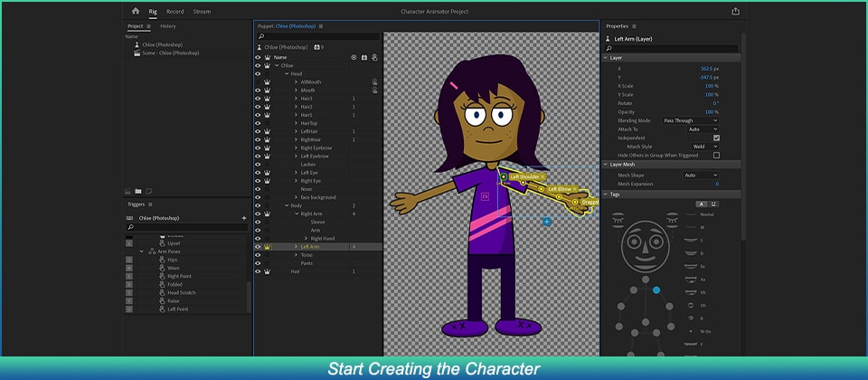Select the Neutral mouth viseme tag
868x380 pixels.
(x=700, y=214)
